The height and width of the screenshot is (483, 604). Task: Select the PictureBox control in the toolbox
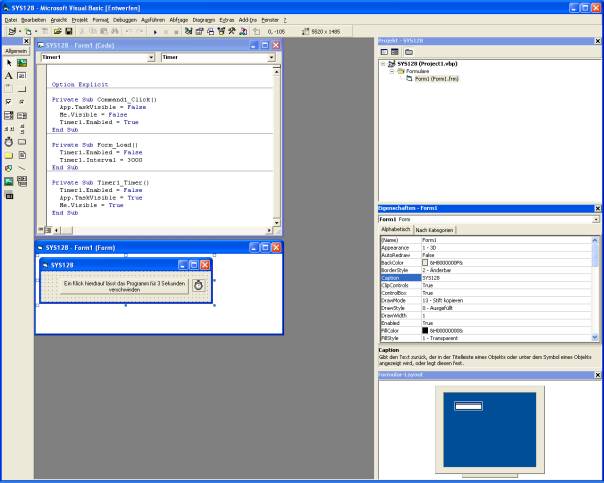(22, 62)
